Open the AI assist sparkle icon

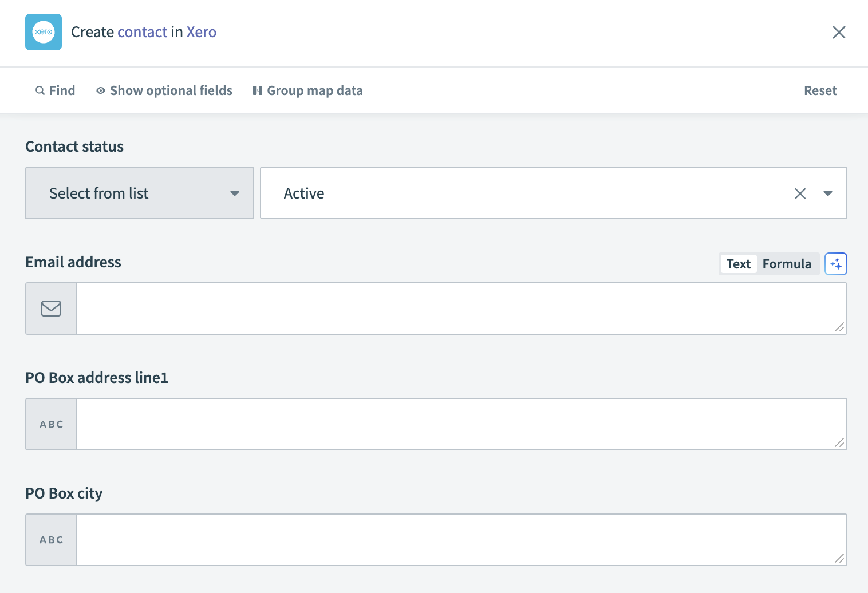[x=836, y=263]
